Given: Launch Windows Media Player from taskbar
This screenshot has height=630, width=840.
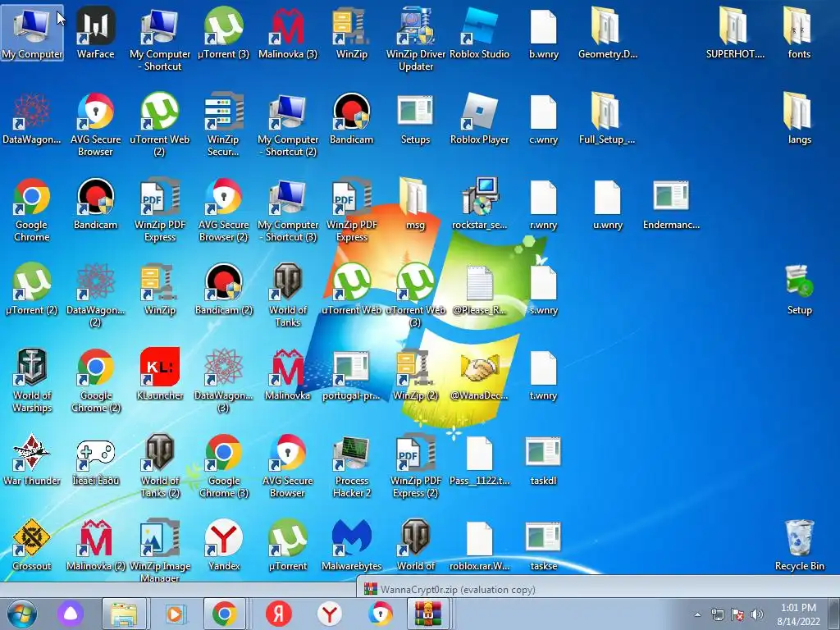Looking at the screenshot, I should 175,614.
